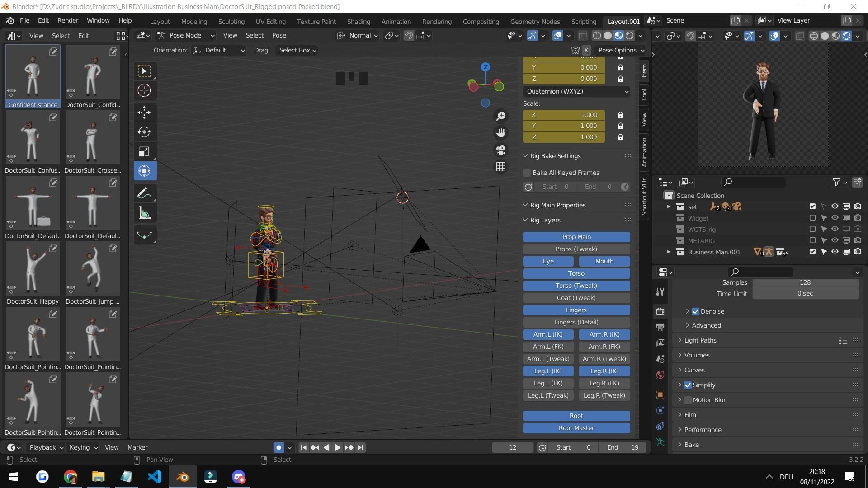Open the Normal transform orientation dropdown
This screenshot has height=488, width=868.
(x=357, y=35)
